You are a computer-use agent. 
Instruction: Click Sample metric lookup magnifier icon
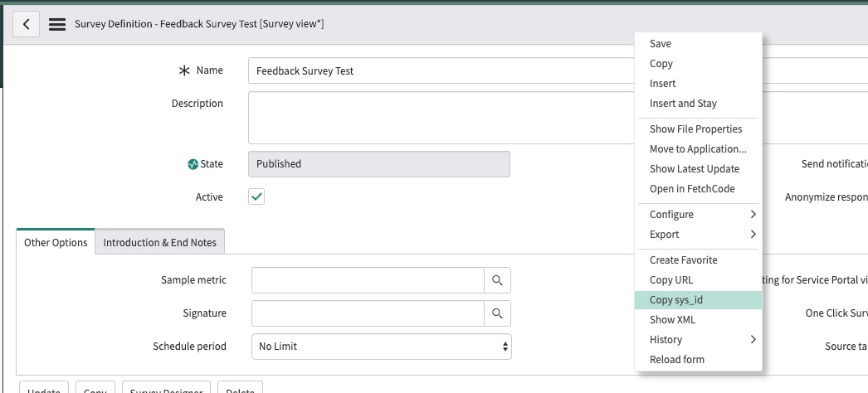(x=497, y=280)
